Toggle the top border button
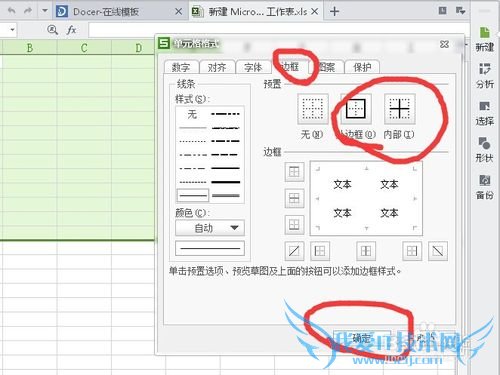 pyautogui.click(x=294, y=172)
